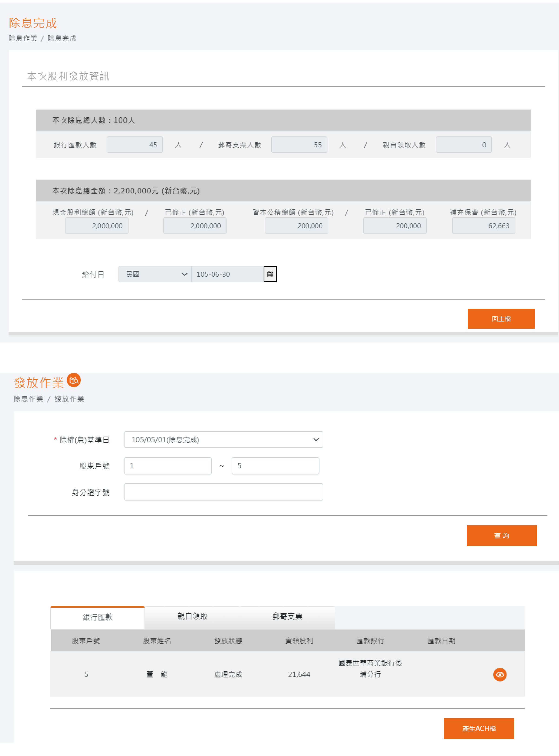Click the 除息完成 page title
This screenshot has height=756, width=559.
tap(33, 23)
